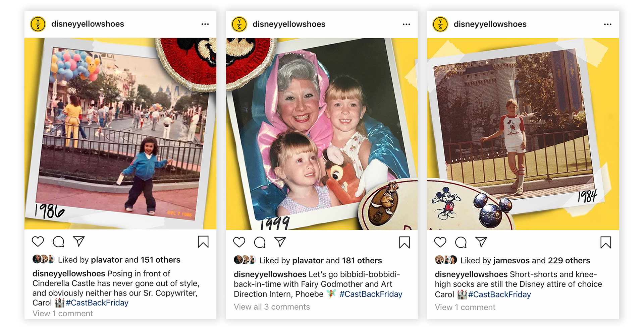Open disneyyellowshoes profile avatar on first post
The width and height of the screenshot is (644, 329).
click(38, 24)
